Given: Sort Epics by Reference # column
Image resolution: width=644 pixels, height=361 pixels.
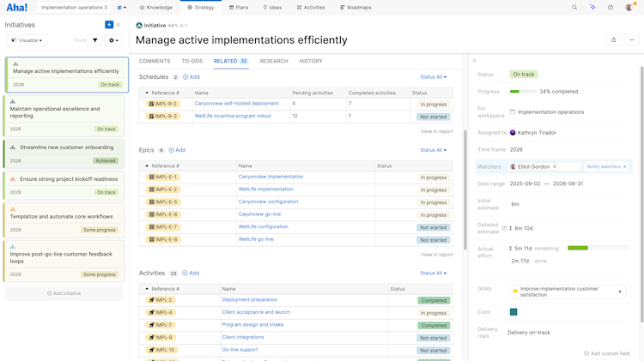Looking at the screenshot, I should 188,166.
